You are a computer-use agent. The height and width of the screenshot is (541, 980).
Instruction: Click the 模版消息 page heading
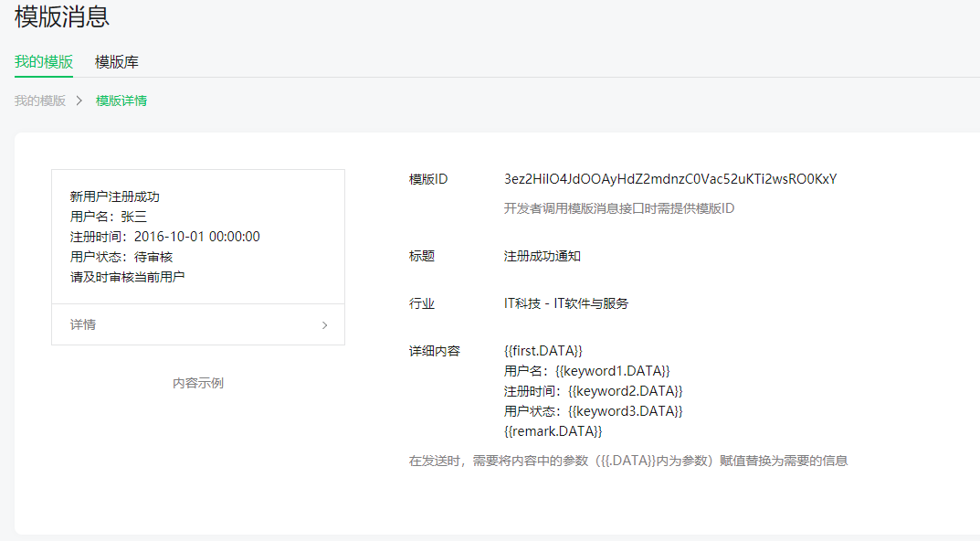[x=62, y=16]
